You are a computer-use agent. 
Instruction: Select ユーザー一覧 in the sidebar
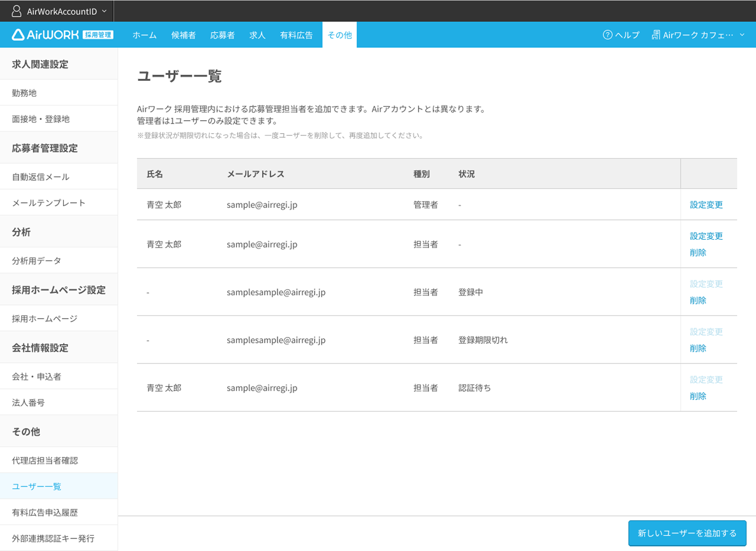click(36, 486)
